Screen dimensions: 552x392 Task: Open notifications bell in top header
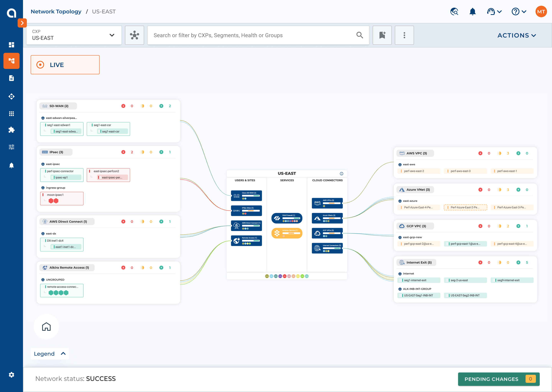(472, 12)
